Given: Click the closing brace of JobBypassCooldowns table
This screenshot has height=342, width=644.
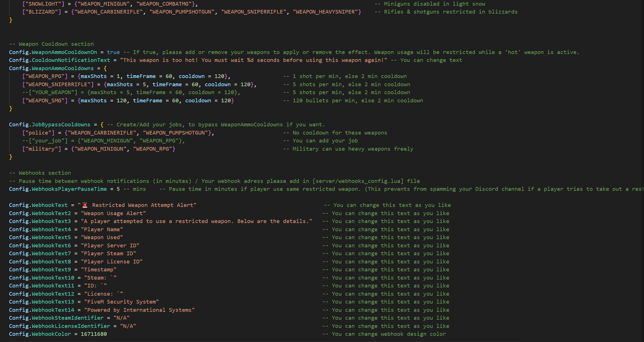Looking at the screenshot, I should tap(11, 157).
